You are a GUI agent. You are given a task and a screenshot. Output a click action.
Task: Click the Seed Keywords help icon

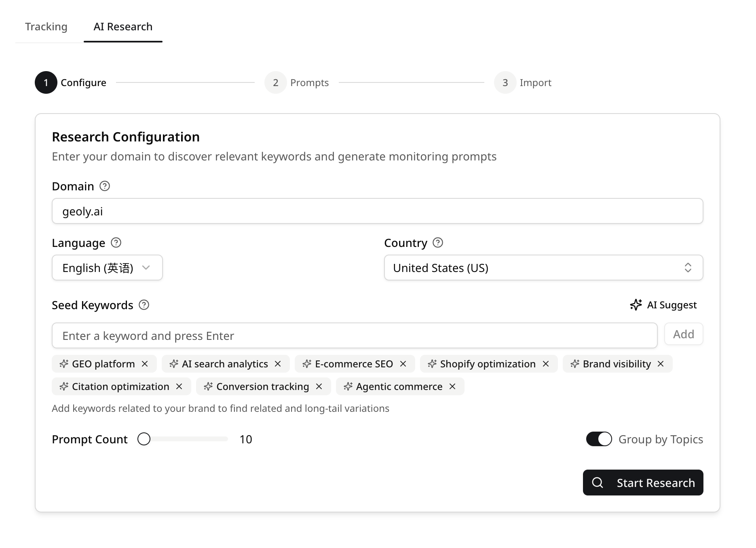144,305
